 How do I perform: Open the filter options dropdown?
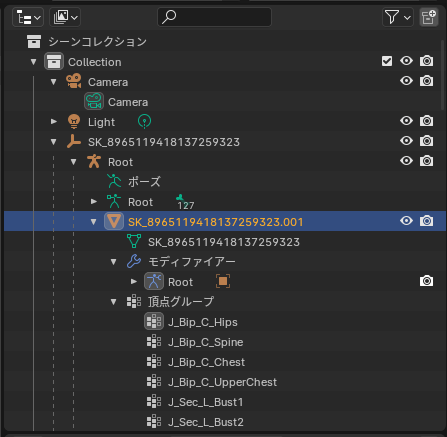tap(398, 17)
